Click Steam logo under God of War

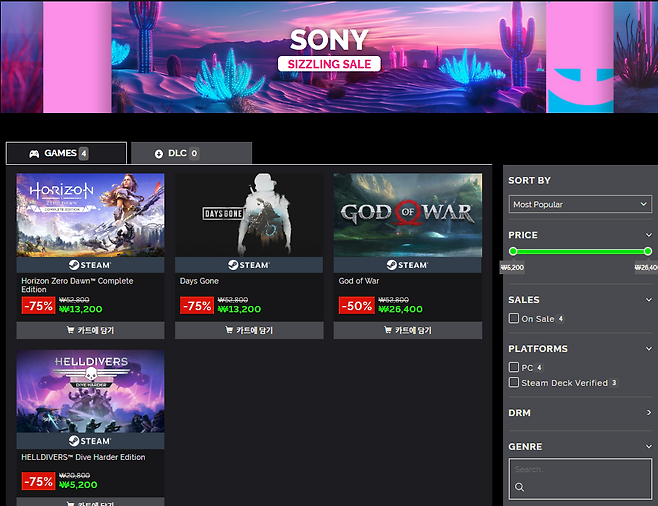coord(391,265)
